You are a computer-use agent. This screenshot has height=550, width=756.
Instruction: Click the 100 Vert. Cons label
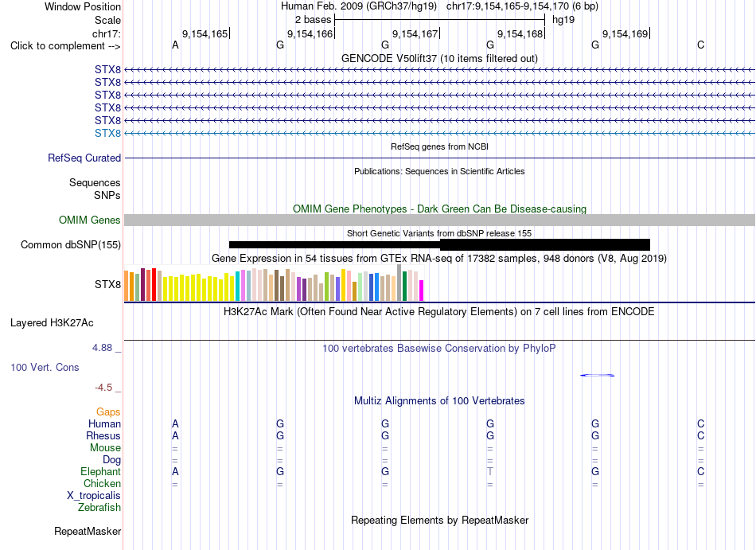(x=45, y=367)
